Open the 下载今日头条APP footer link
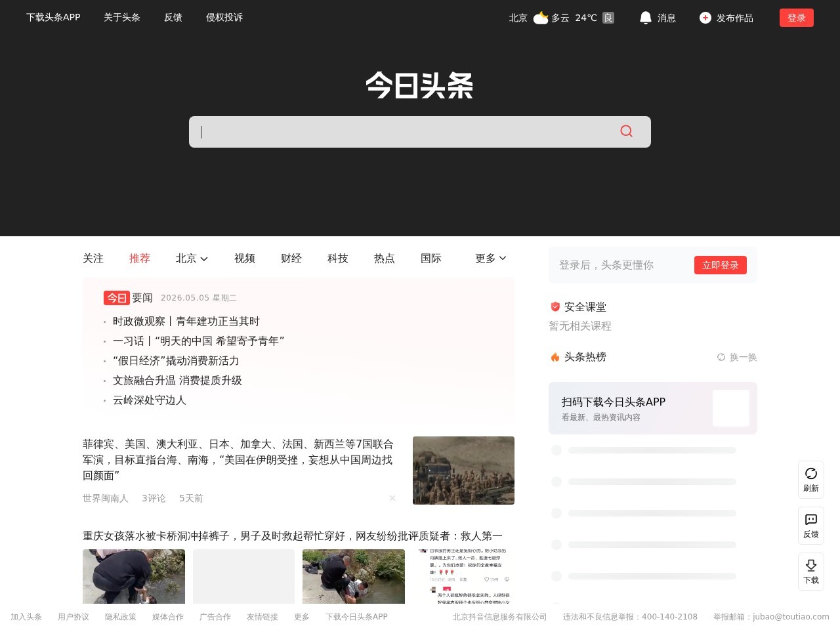 point(357,617)
